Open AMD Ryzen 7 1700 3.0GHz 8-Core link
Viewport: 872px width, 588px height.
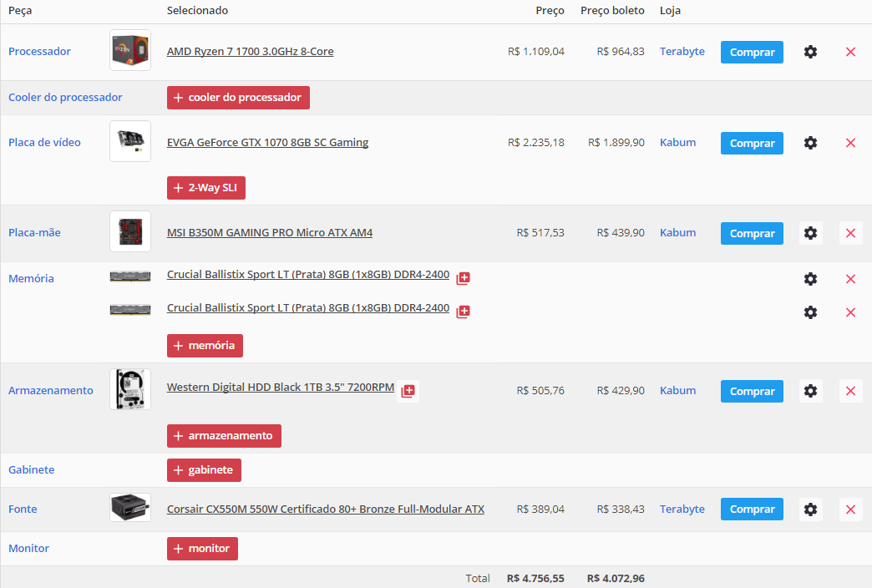tap(251, 51)
